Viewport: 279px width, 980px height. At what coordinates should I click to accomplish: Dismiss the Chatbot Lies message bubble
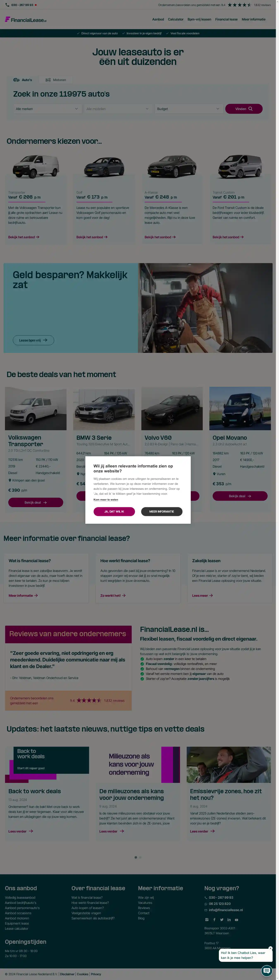coord(270,948)
